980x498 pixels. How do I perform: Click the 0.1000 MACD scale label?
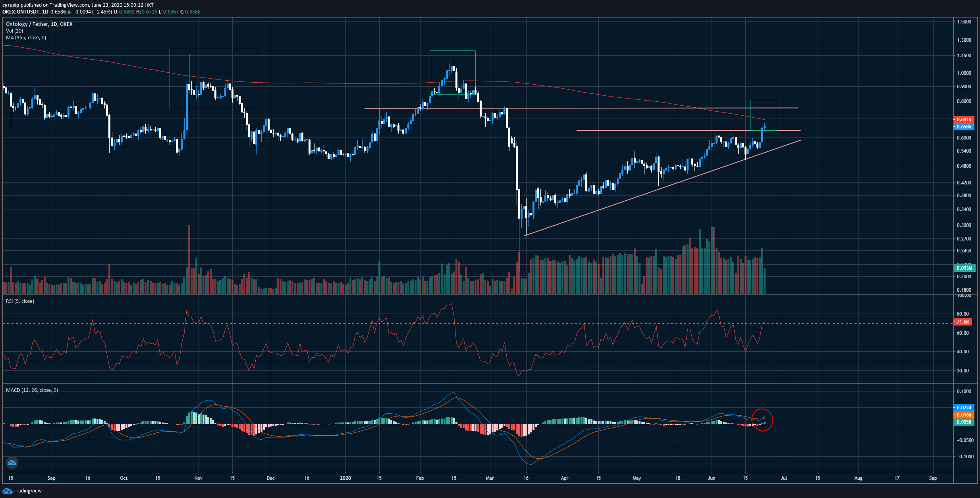(964, 391)
